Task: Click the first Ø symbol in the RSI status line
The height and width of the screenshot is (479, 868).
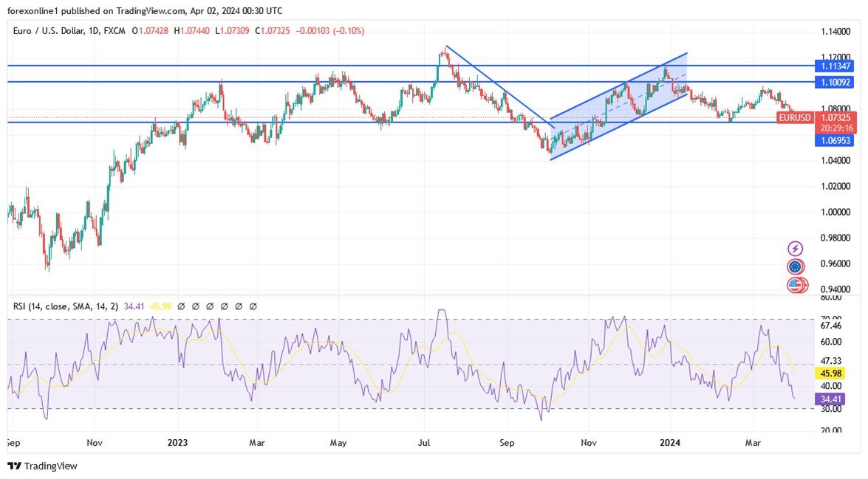Action: [181, 306]
